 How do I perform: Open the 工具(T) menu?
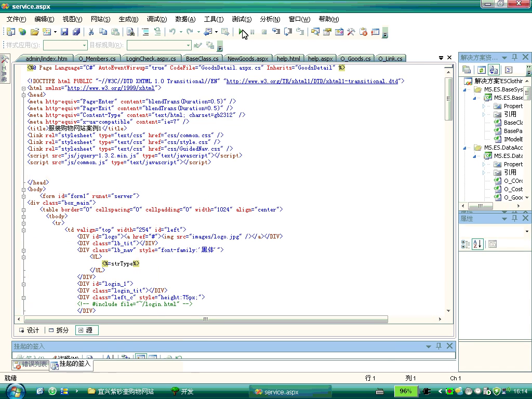click(x=214, y=19)
